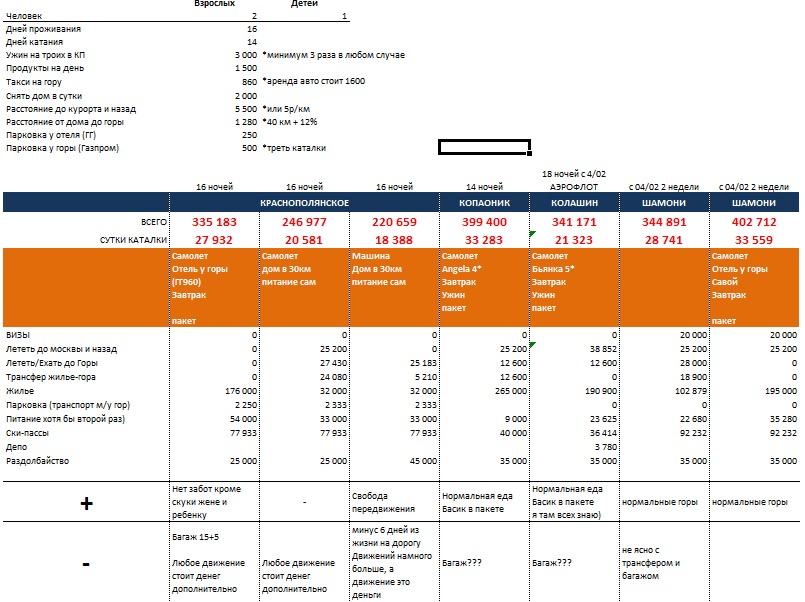This screenshot has height=602, width=805.
Task: Select the 'КРАСНОПОЛЯНСКОЕ' header cell
Action: (304, 203)
